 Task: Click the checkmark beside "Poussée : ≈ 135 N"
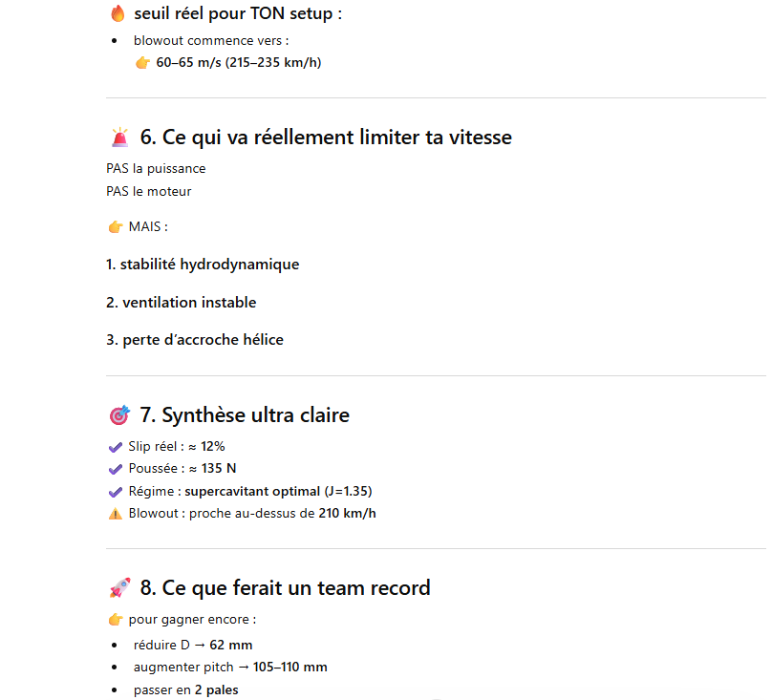116,468
